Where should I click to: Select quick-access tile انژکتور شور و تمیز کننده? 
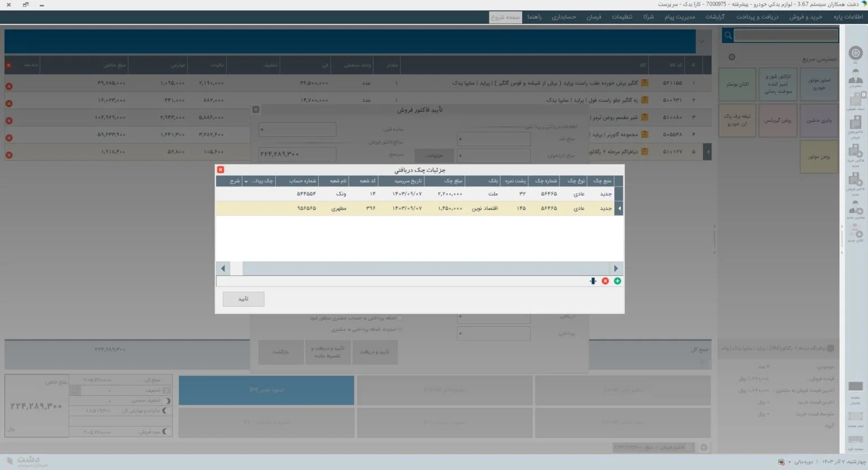(778, 84)
